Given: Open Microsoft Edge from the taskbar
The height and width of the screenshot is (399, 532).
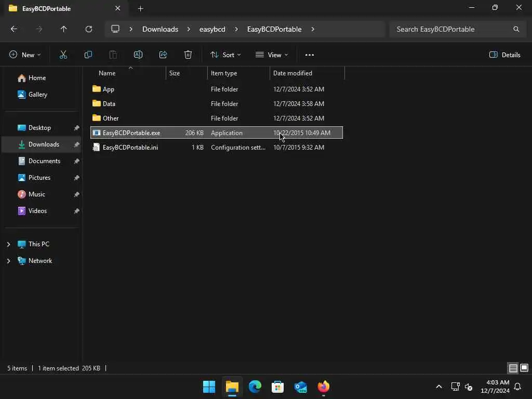Looking at the screenshot, I should point(255,387).
